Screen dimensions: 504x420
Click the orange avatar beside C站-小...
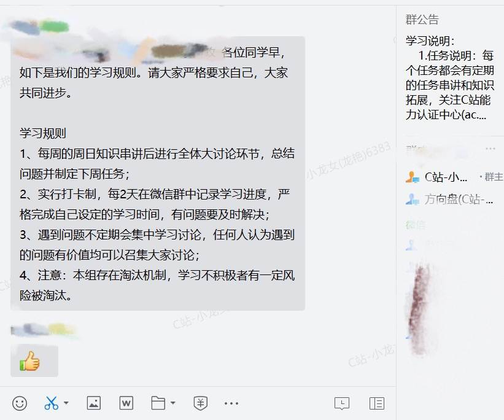pos(413,177)
